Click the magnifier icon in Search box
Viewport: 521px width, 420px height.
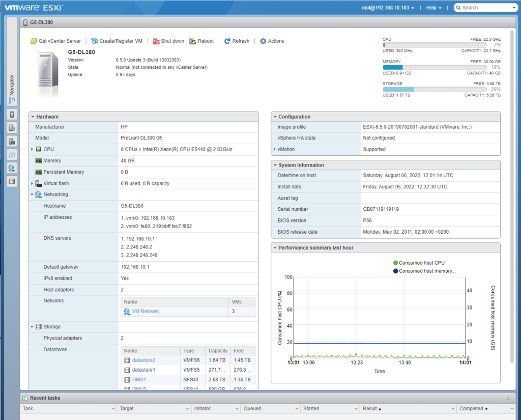coord(458,8)
